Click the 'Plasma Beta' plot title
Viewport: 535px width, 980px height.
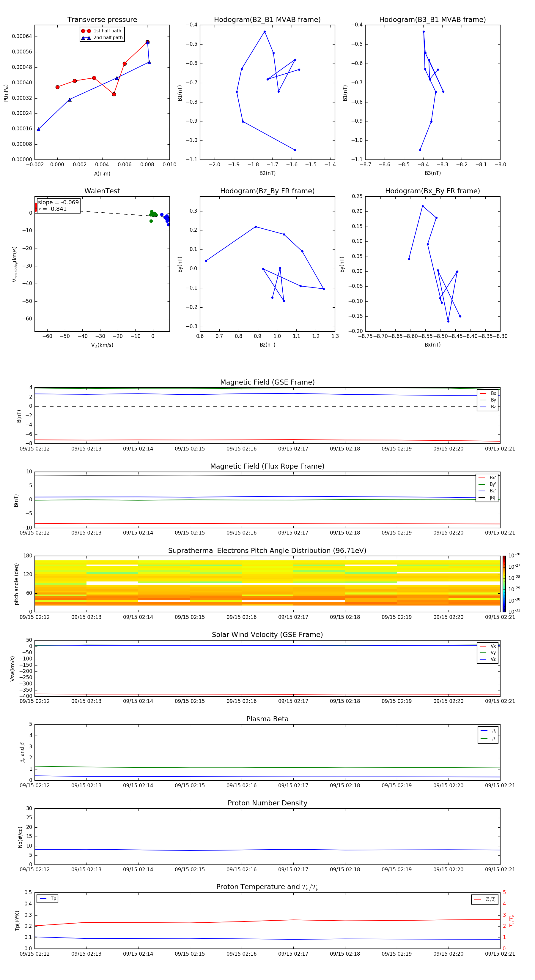coord(267,719)
